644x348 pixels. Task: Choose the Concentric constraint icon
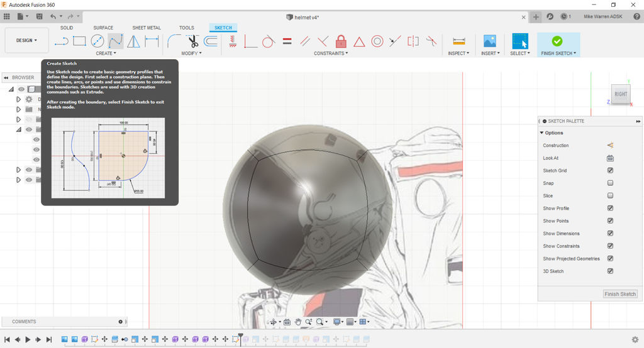click(377, 41)
